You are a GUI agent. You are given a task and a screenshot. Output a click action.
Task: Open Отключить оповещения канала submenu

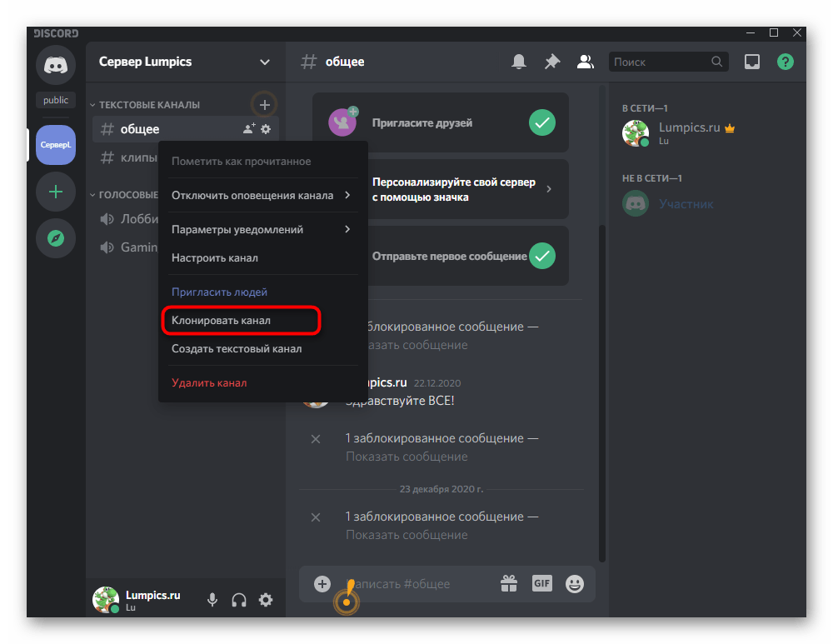pyautogui.click(x=263, y=195)
